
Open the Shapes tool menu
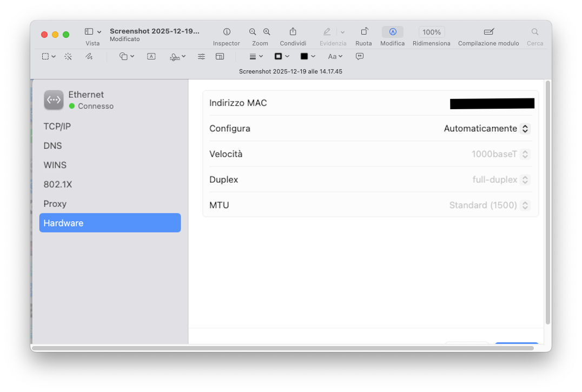point(126,56)
